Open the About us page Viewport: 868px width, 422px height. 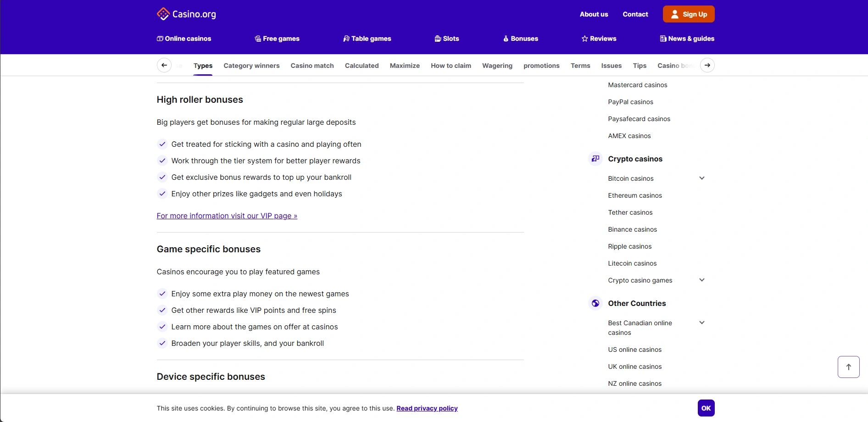594,14
